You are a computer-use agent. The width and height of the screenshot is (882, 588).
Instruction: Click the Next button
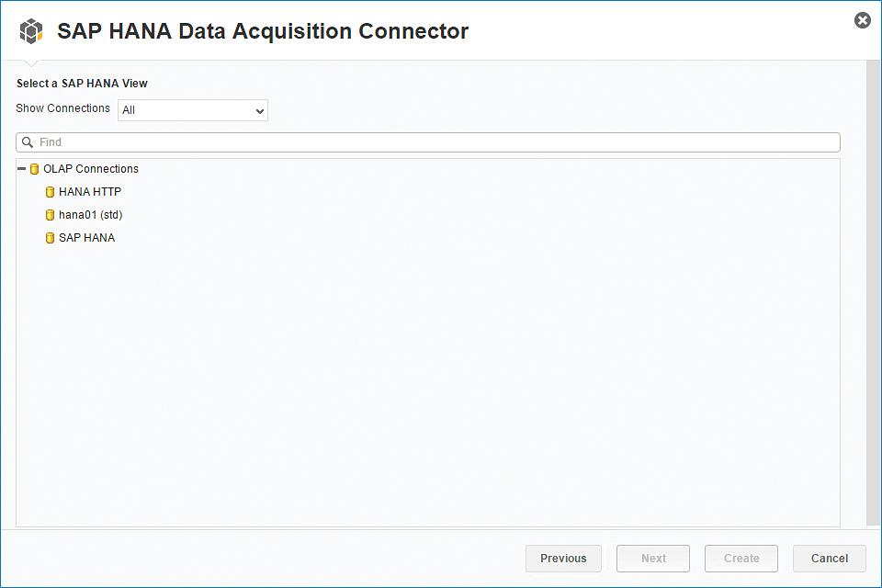653,559
